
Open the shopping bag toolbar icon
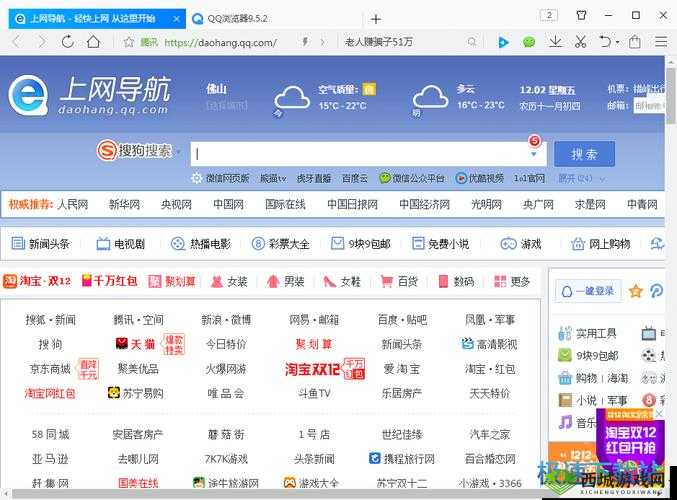tap(635, 42)
